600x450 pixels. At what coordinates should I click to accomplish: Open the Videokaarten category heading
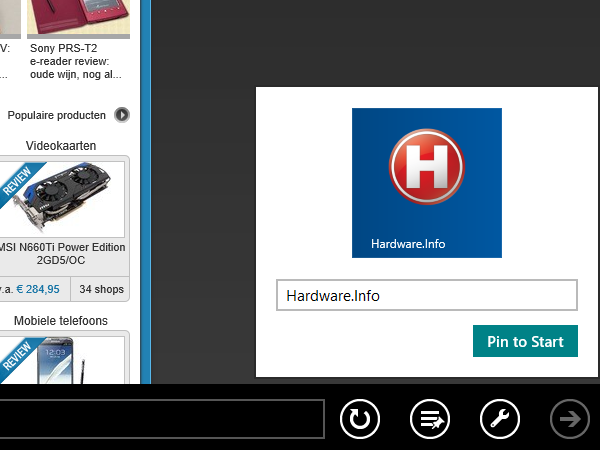click(x=61, y=146)
